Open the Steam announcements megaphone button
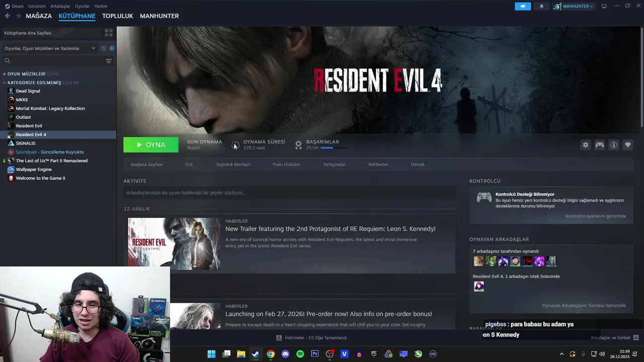The width and height of the screenshot is (644, 362). point(523,6)
